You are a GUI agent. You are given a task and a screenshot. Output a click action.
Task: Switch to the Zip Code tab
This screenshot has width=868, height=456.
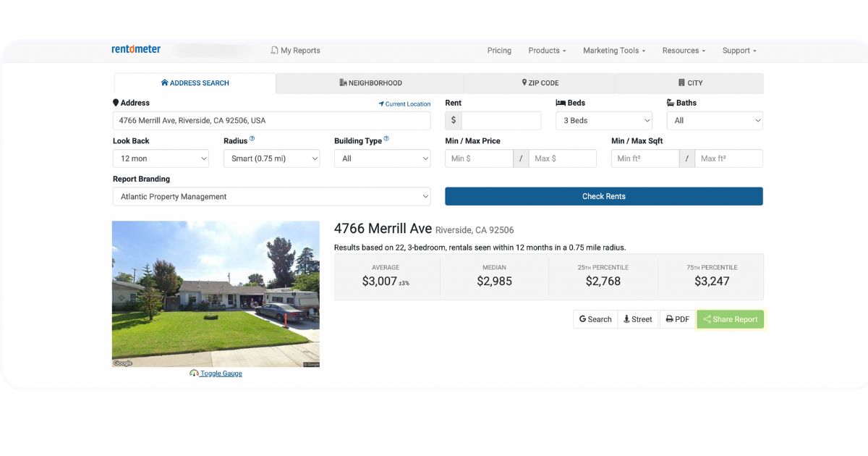coord(540,83)
